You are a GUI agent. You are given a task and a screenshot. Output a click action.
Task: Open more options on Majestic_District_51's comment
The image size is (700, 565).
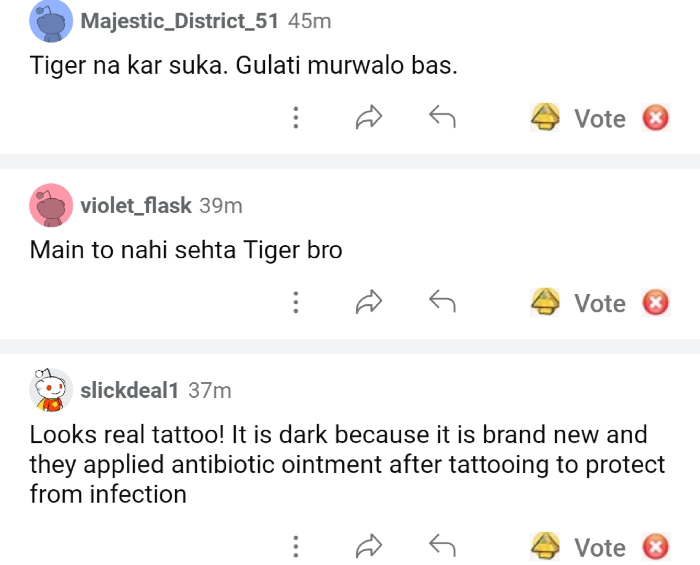click(x=295, y=119)
